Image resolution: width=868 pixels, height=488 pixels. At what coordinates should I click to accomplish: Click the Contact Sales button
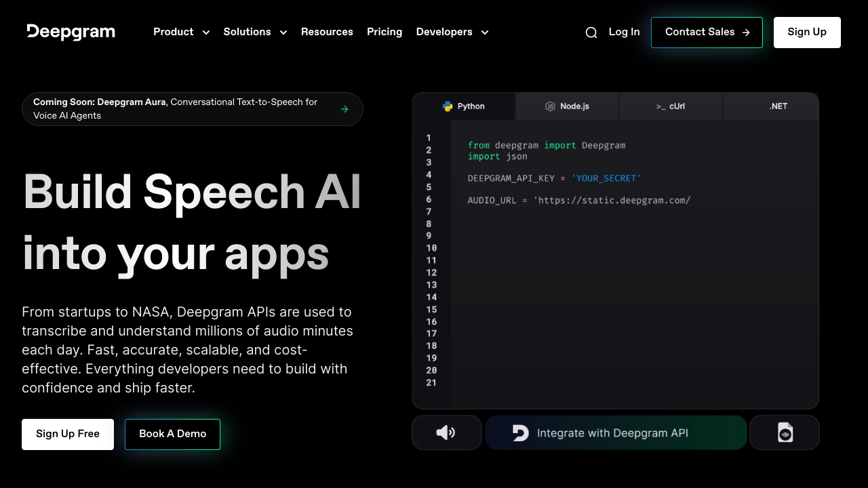707,33
